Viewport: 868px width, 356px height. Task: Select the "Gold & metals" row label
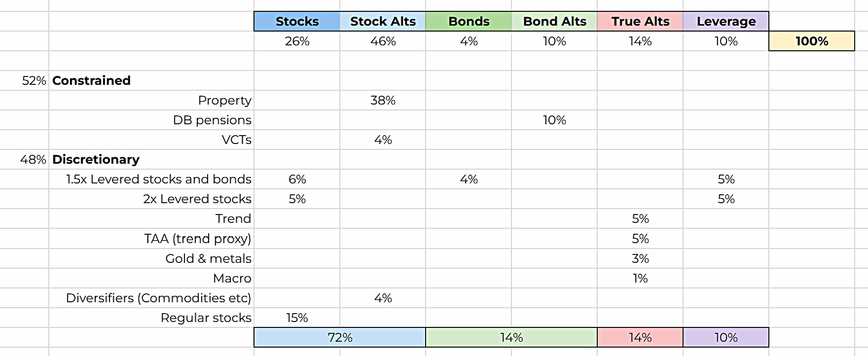click(x=208, y=258)
